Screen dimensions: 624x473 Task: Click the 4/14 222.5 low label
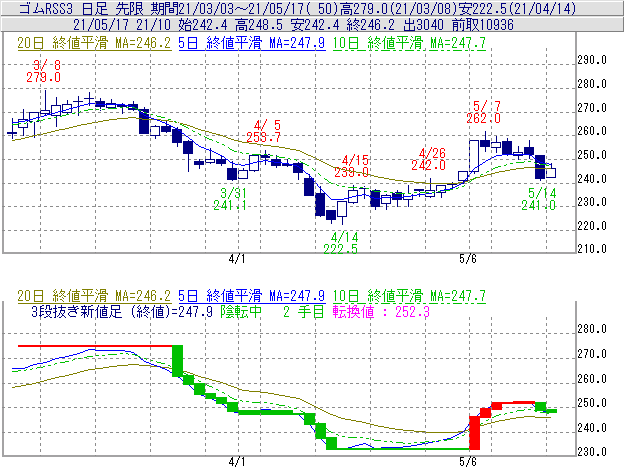pyautogui.click(x=341, y=243)
